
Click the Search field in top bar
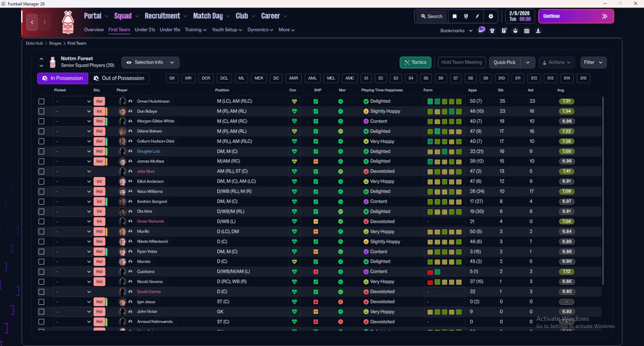click(x=431, y=17)
